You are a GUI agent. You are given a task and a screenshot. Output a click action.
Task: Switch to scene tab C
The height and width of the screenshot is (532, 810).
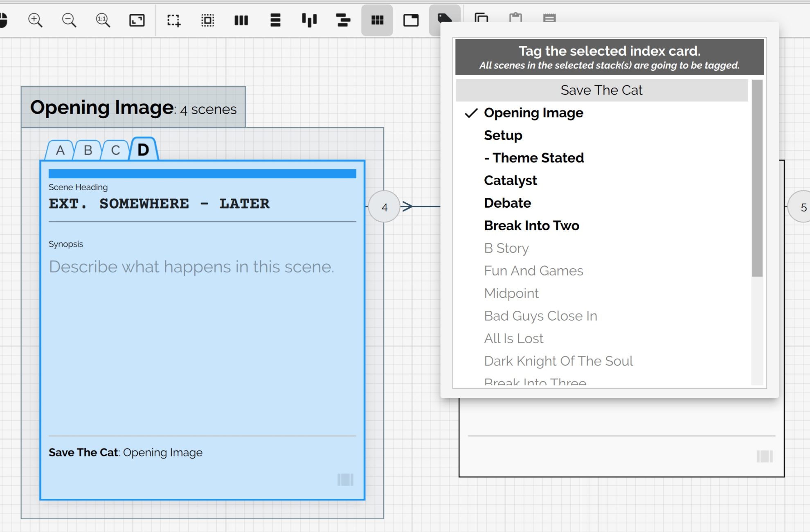[115, 150]
